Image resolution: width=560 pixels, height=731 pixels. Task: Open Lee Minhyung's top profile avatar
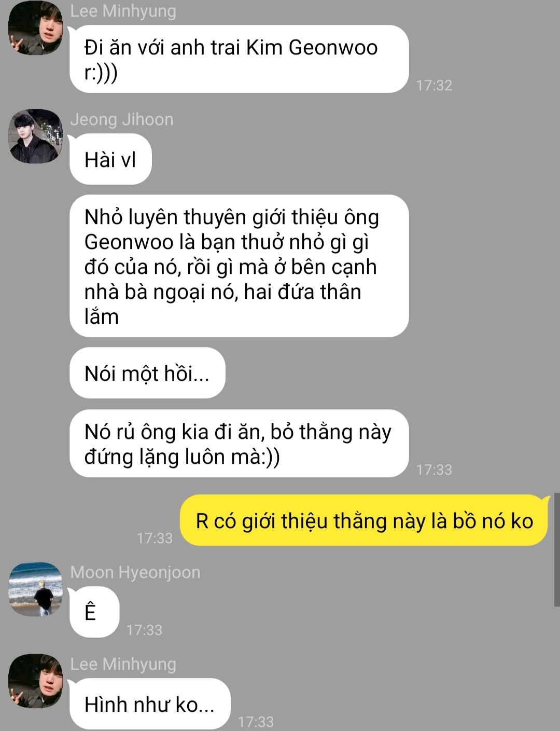tap(36, 27)
